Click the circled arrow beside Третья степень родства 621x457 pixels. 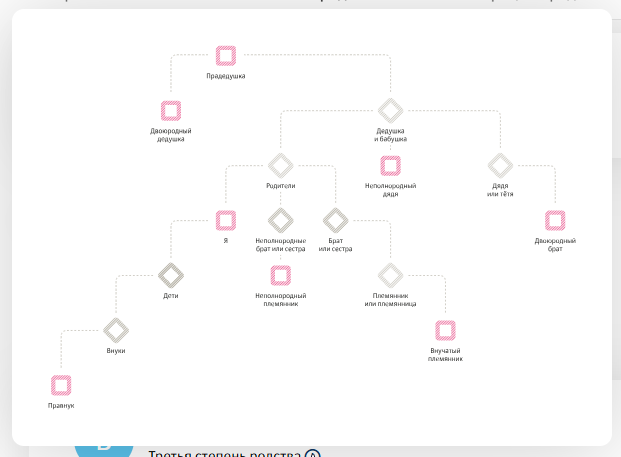pos(312,454)
